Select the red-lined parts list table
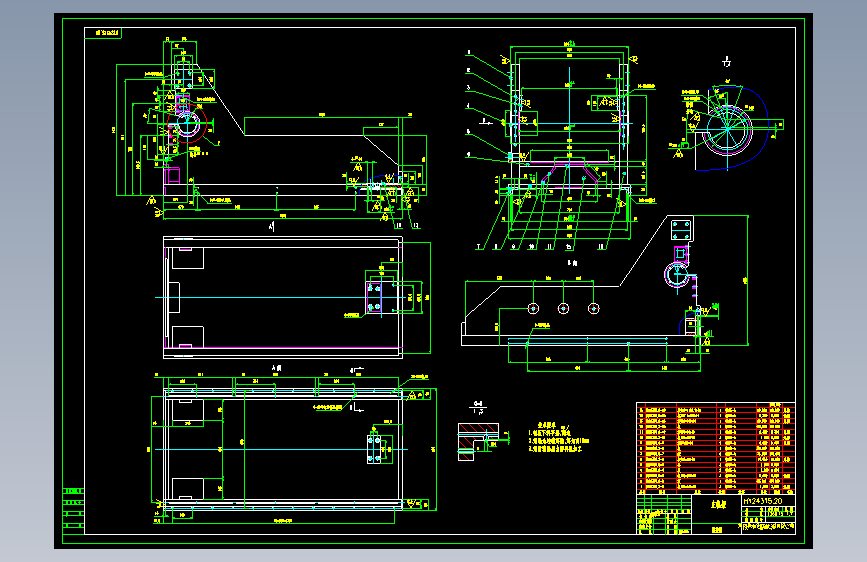 click(x=716, y=449)
